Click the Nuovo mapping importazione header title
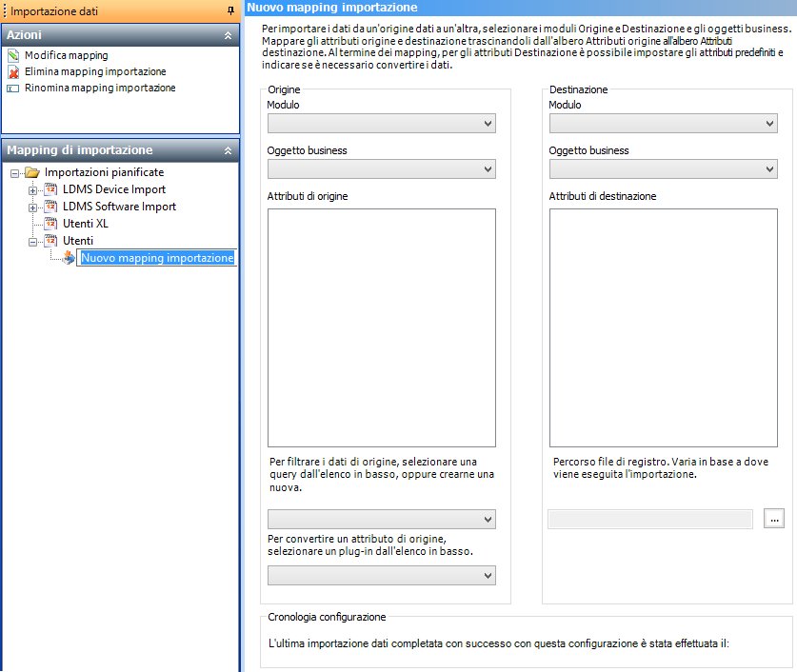 click(332, 8)
